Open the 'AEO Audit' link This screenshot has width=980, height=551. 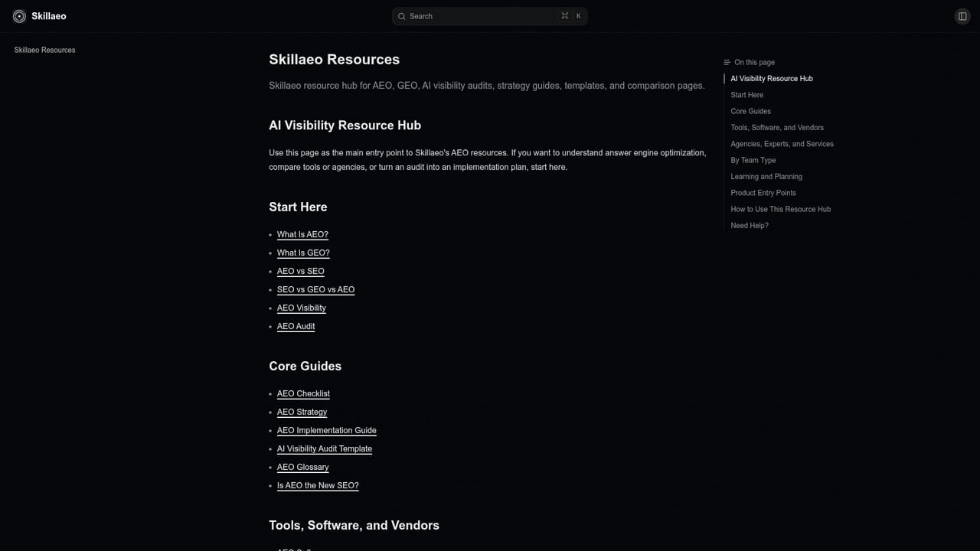click(296, 327)
